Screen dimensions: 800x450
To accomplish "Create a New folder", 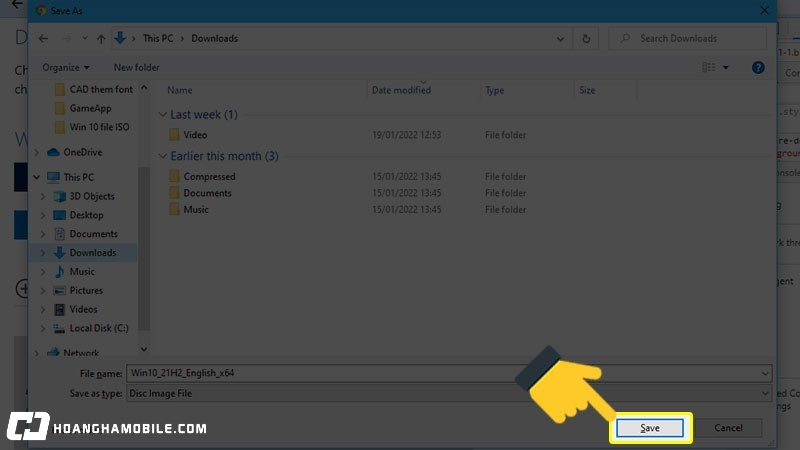I will click(136, 67).
